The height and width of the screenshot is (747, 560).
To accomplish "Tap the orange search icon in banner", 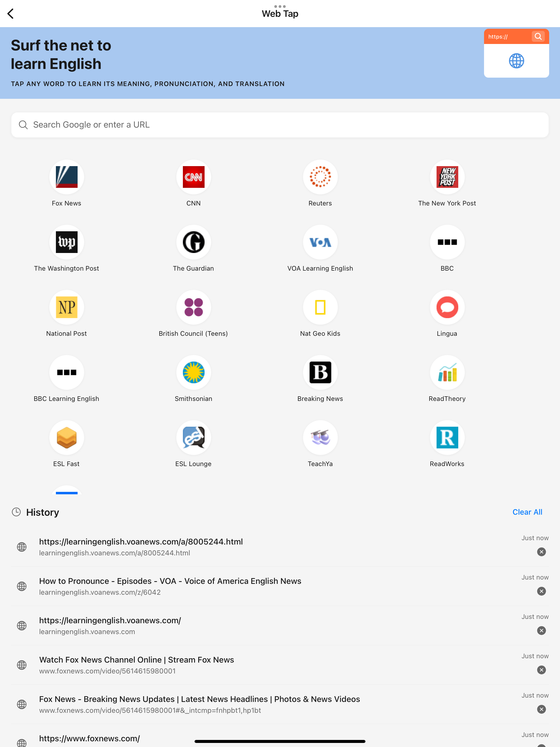I will coord(538,36).
